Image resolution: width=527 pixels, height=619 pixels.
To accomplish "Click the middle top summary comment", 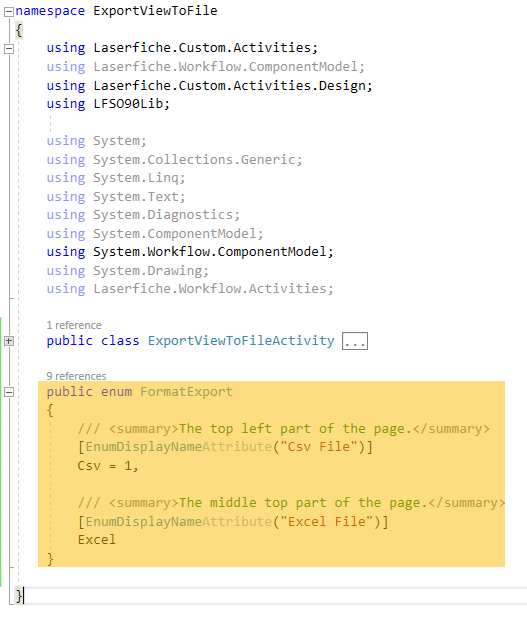I will point(291,503).
